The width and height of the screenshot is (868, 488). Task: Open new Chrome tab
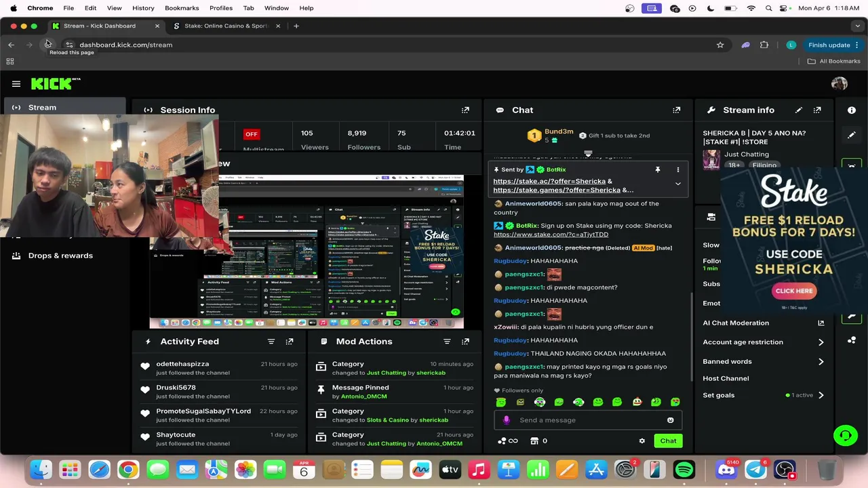tap(296, 26)
